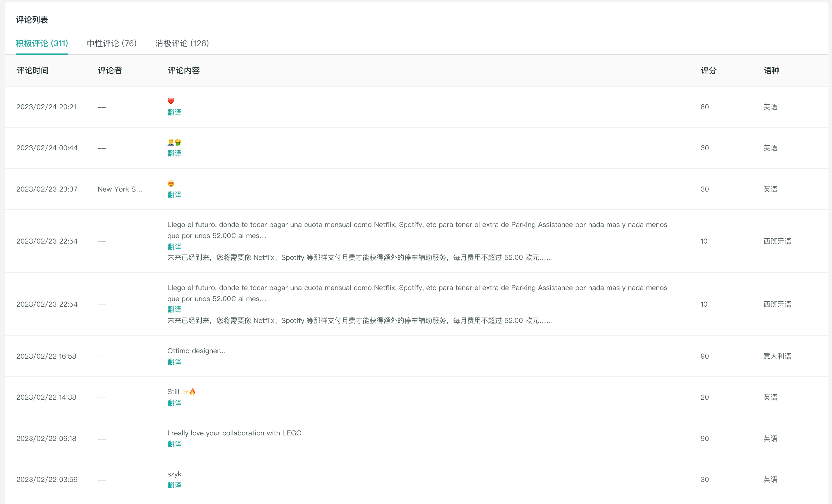
Task: Click 翻译 for the New York S... comment
Action: pos(174,195)
